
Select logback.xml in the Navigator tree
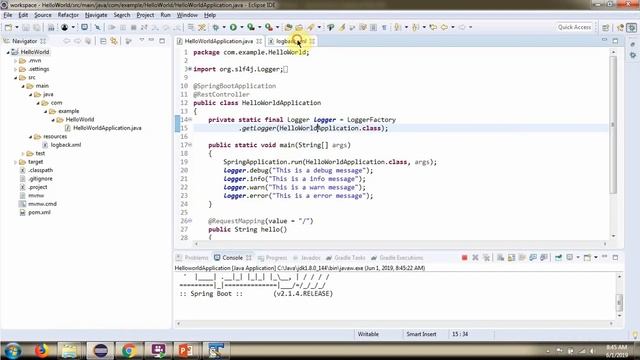(66, 145)
